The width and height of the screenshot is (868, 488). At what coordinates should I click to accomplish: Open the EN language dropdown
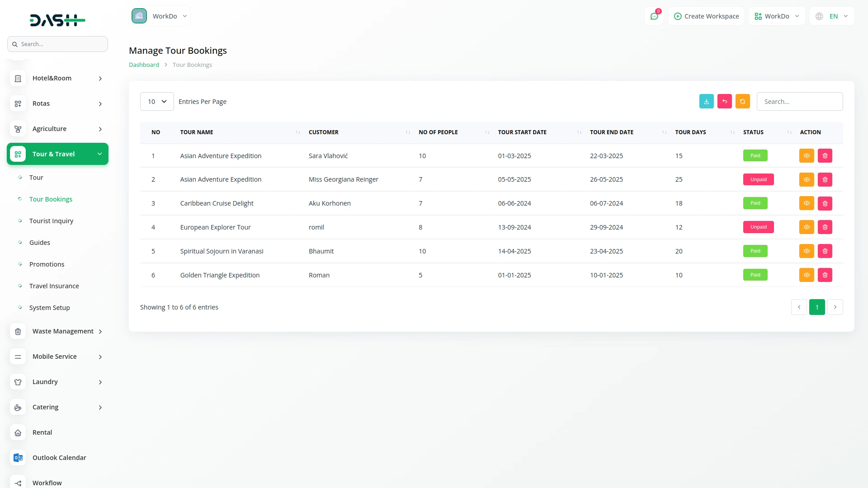coord(832,16)
